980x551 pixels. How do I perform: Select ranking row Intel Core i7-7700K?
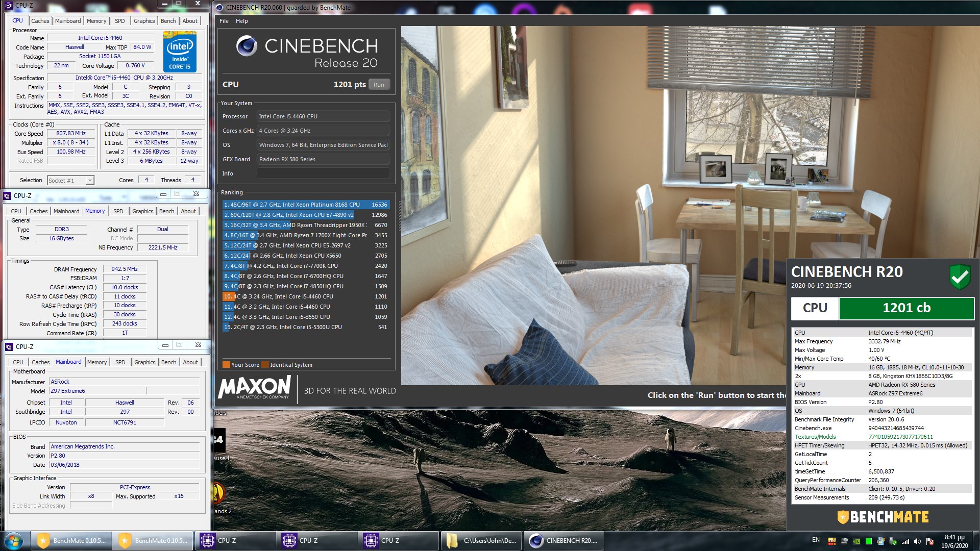[x=306, y=266]
